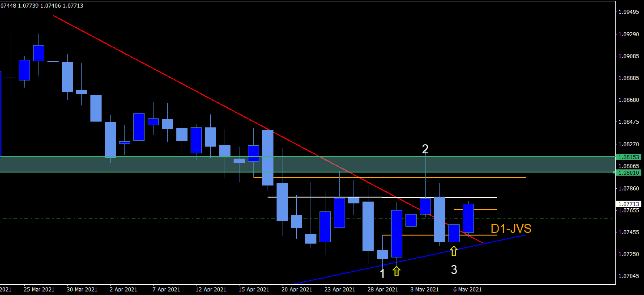Click the 1.08885 price axis value
644x295 pixels.
click(x=629, y=78)
